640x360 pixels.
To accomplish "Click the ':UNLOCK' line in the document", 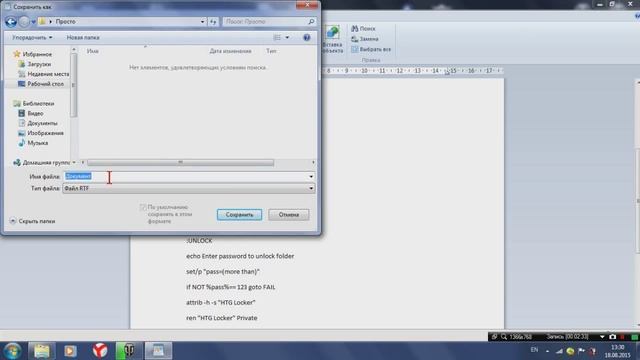I will point(199,241).
